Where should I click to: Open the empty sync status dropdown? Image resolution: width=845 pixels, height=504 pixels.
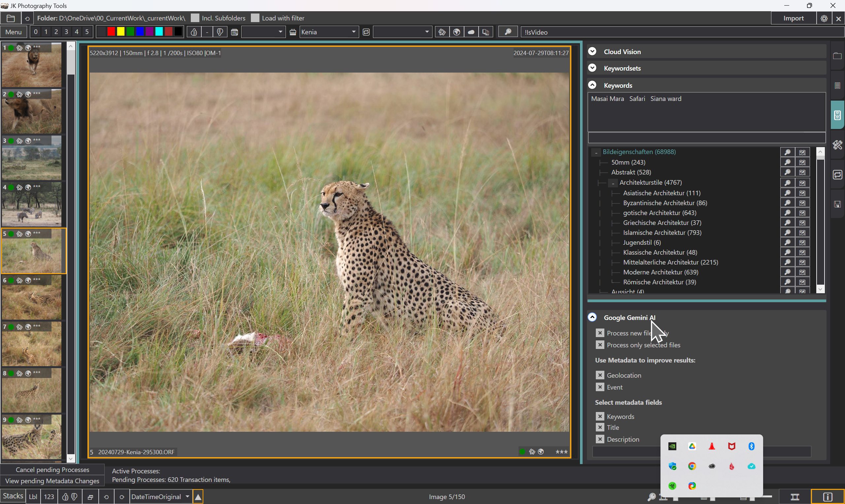(403, 32)
